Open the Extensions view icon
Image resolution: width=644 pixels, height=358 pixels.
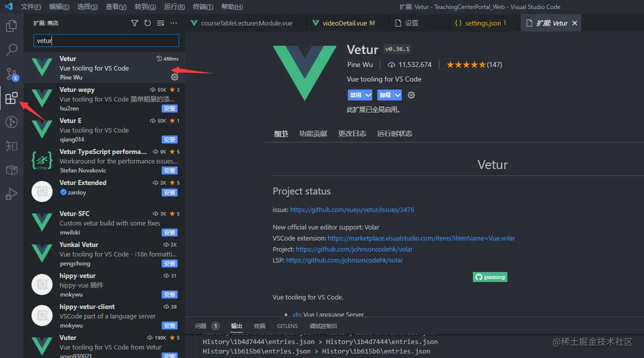[11, 98]
